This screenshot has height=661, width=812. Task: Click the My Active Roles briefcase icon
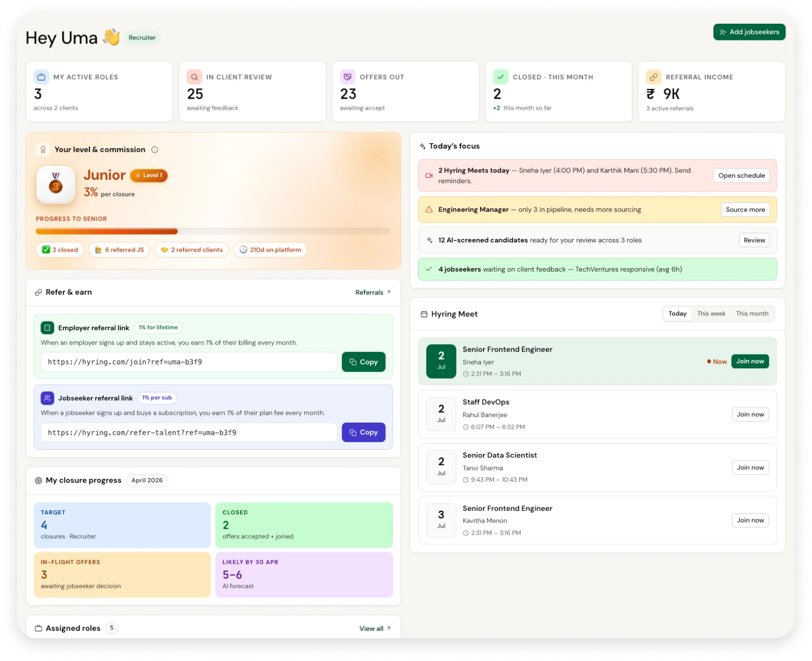click(x=41, y=77)
